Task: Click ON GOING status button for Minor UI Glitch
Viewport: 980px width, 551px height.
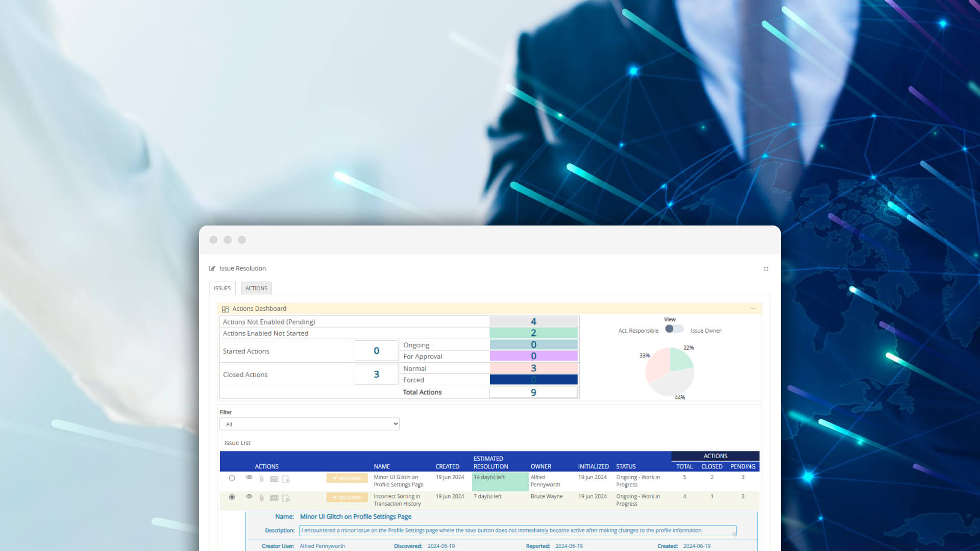Action: (347, 478)
